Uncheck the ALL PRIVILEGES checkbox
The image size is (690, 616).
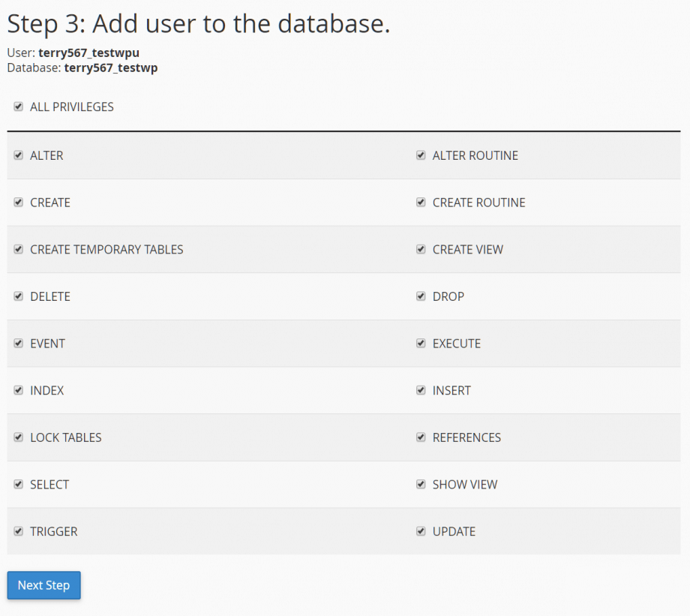18,107
